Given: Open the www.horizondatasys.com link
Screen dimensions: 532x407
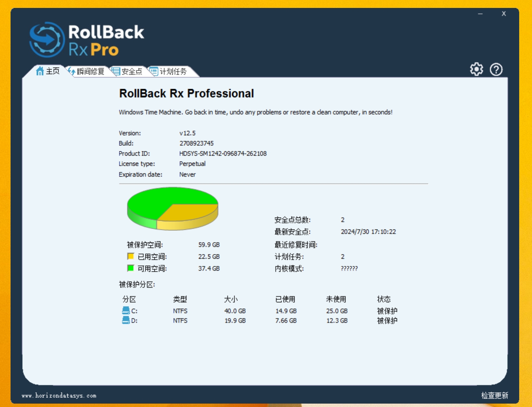Looking at the screenshot, I should [59, 396].
